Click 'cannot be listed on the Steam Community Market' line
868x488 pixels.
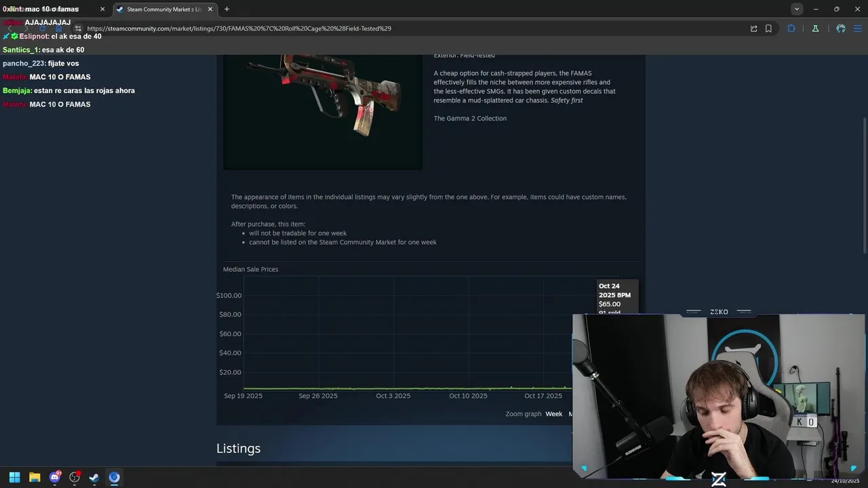[342, 242]
